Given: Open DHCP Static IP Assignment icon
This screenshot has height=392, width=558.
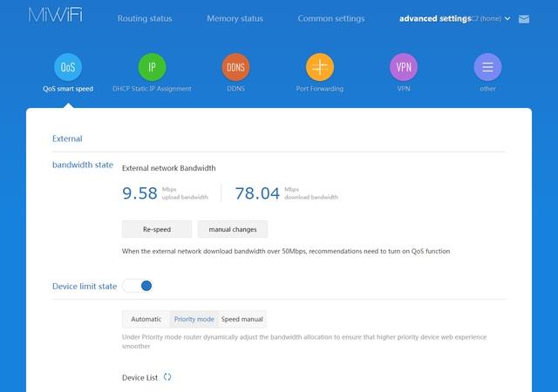Looking at the screenshot, I should point(152,67).
